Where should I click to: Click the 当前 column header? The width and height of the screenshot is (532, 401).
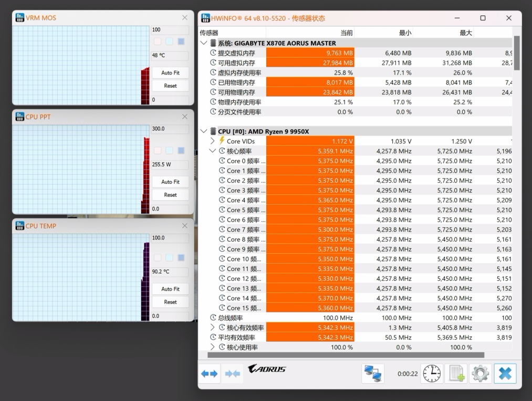[346, 33]
